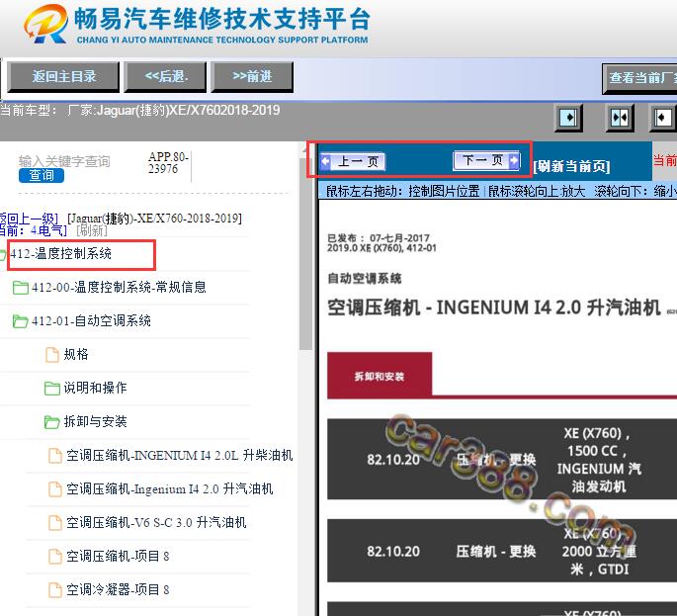
Task: Click the 规格 document icon
Action: 52,355
